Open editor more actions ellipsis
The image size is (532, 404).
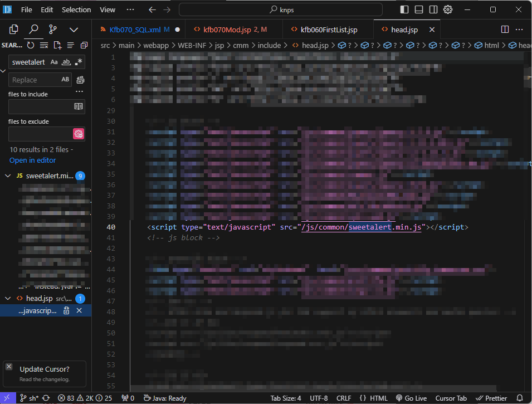click(519, 30)
